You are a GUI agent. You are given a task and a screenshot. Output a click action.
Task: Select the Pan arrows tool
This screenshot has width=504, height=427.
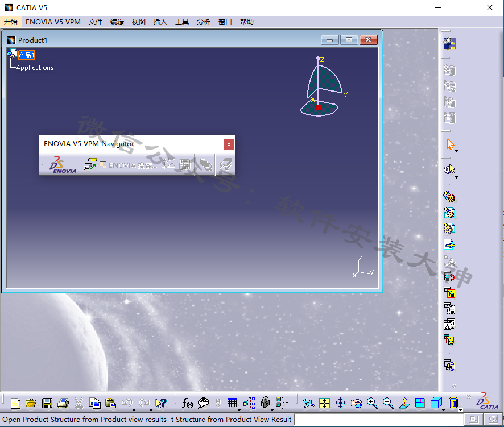coord(340,403)
